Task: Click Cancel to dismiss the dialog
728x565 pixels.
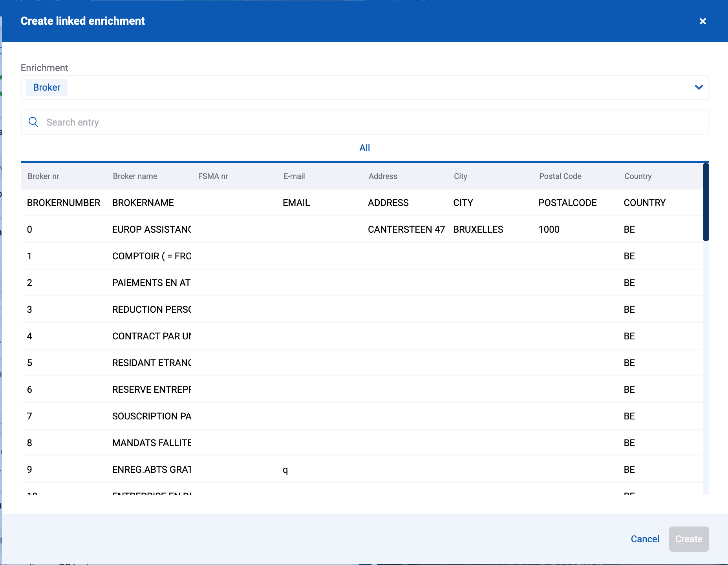Action: (645, 539)
